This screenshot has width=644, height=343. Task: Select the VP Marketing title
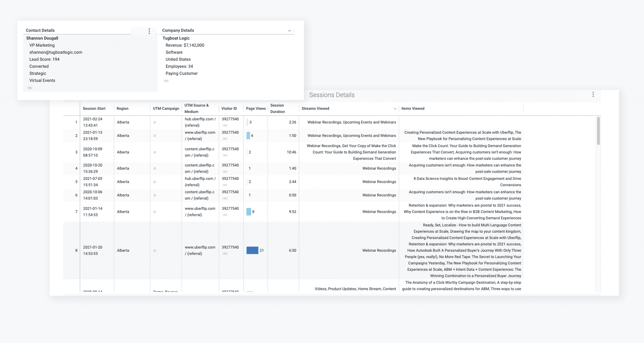[x=42, y=45]
